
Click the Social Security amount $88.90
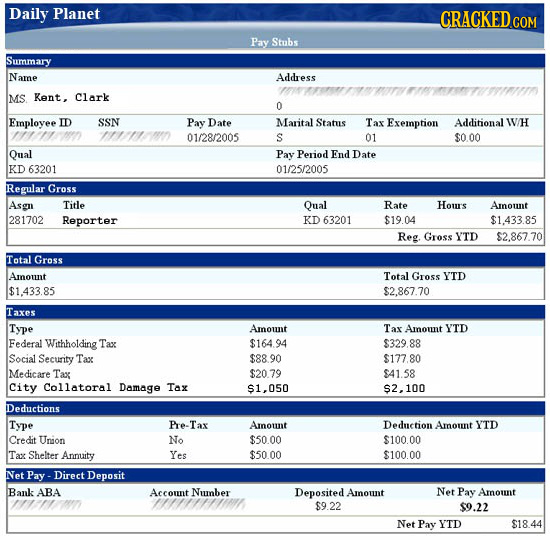(x=265, y=359)
